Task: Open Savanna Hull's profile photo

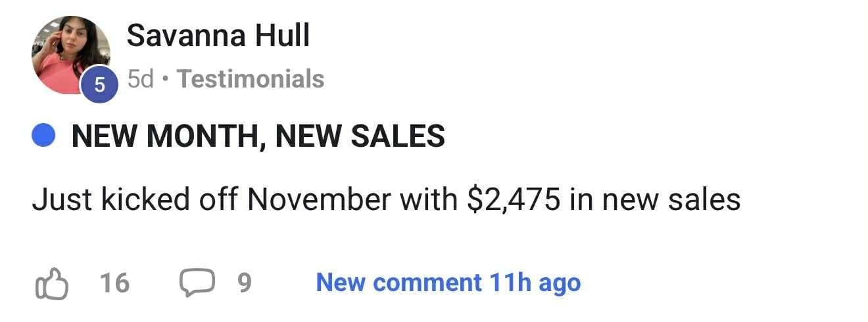Action: (x=68, y=54)
